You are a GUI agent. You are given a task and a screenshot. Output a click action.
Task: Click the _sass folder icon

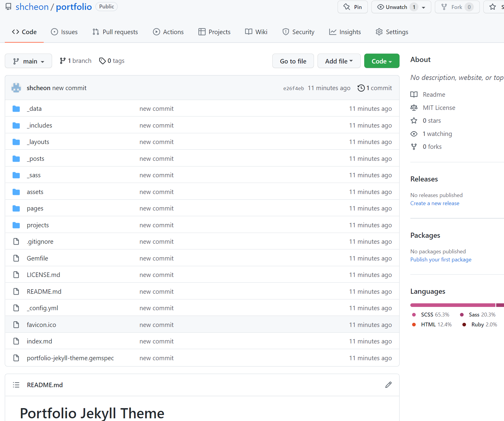[16, 175]
